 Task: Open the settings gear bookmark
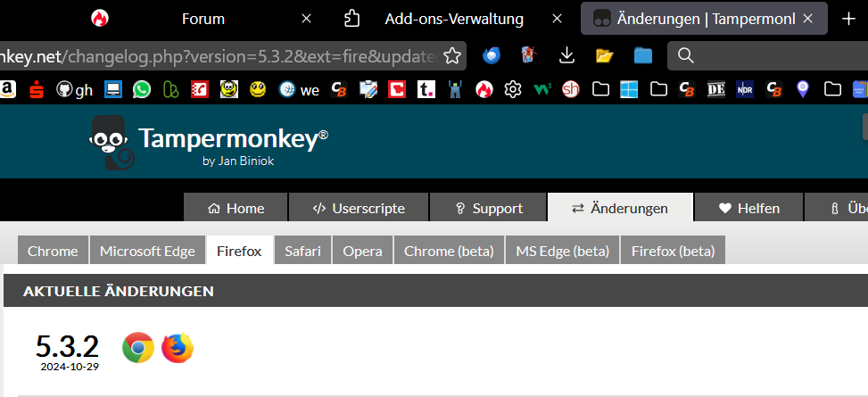click(x=513, y=89)
